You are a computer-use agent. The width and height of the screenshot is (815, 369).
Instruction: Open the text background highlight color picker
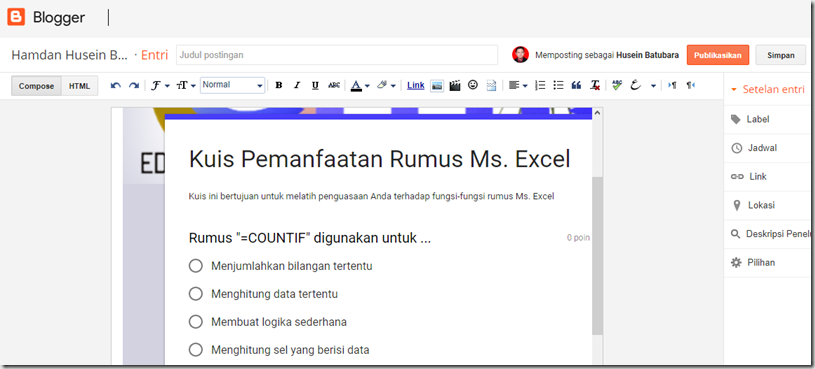pos(386,86)
